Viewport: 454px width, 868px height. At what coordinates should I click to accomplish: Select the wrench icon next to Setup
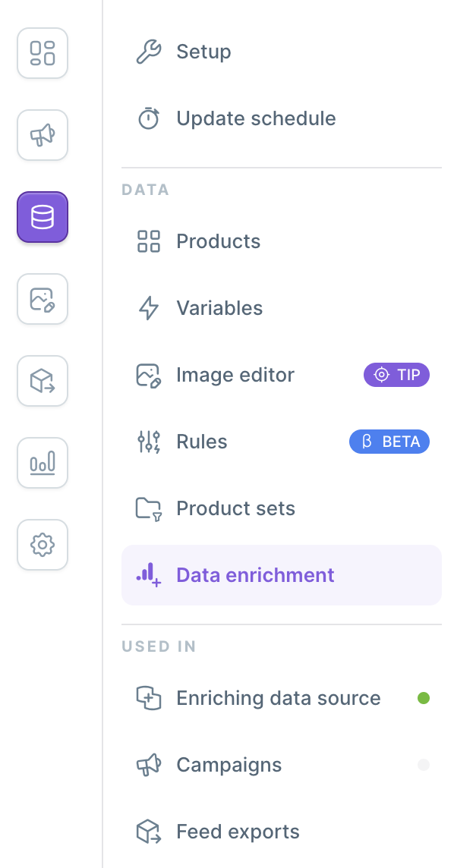point(149,51)
